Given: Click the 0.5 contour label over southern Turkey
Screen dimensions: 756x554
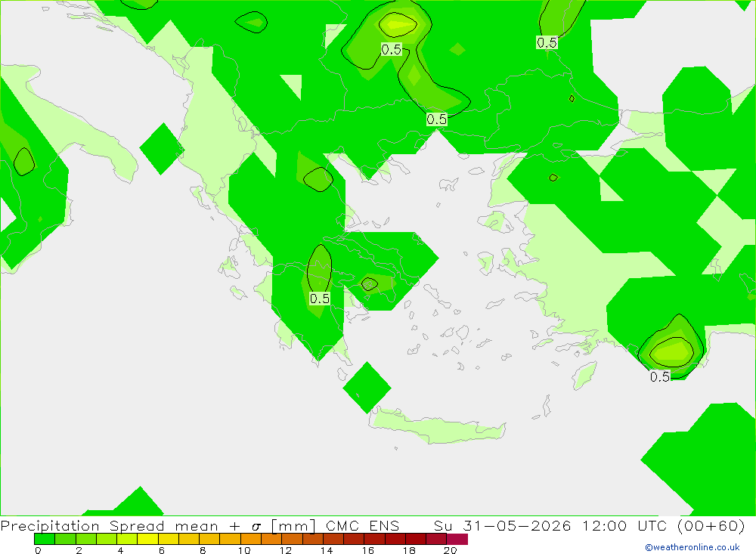Looking at the screenshot, I should pyautogui.click(x=659, y=376).
